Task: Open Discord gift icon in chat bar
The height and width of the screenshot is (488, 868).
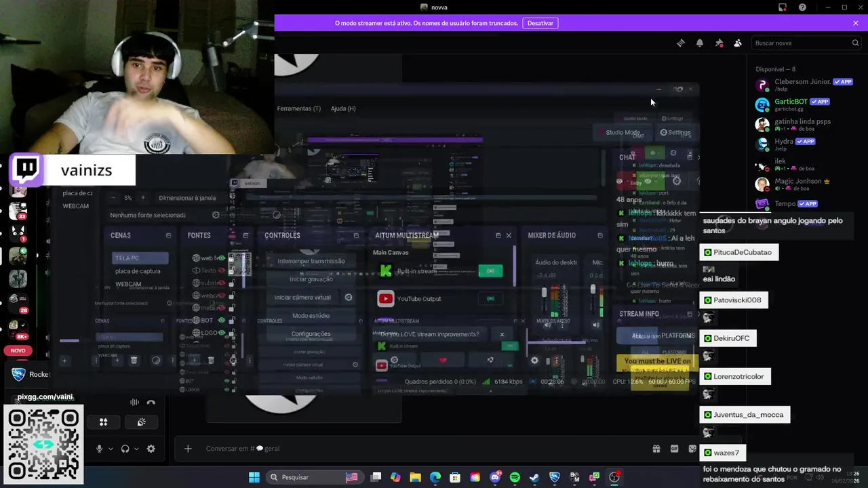Action: point(656,449)
